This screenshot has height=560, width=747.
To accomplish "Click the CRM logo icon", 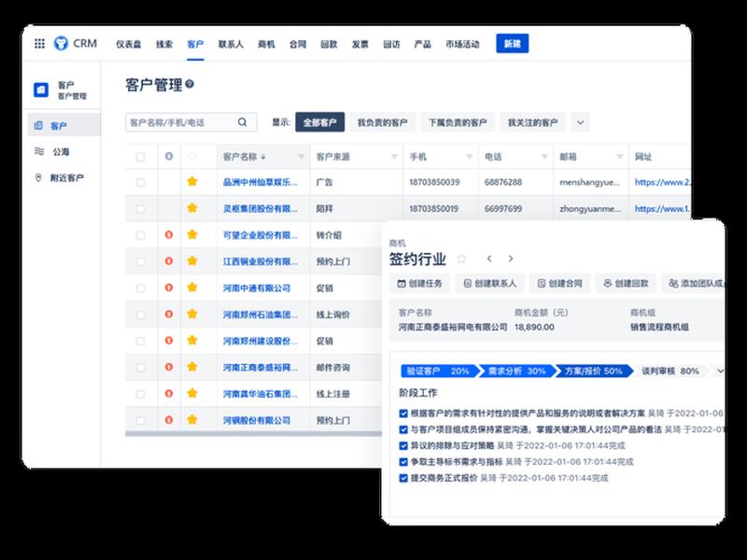I will 61,43.
